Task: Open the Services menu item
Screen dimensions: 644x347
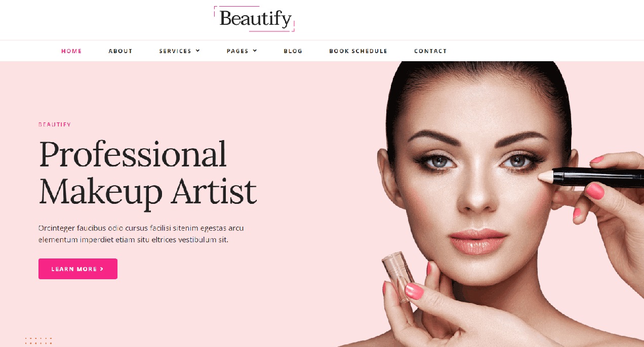Action: click(x=175, y=51)
